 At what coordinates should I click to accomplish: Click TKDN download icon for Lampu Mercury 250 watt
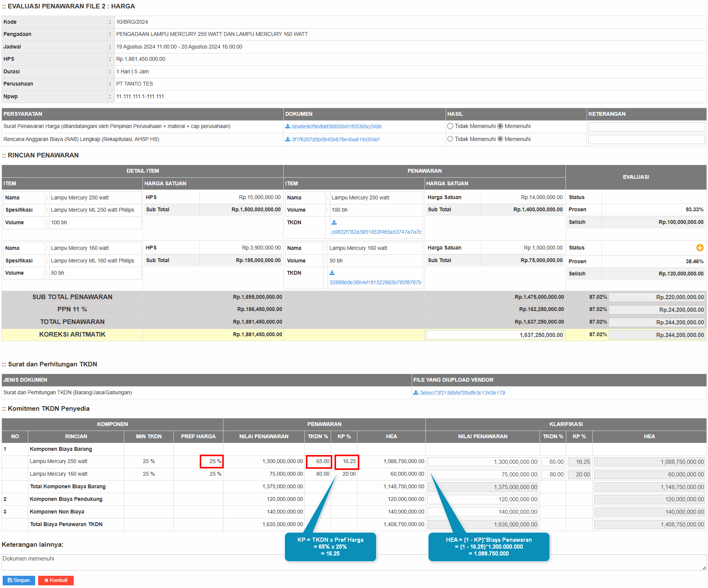334,222
